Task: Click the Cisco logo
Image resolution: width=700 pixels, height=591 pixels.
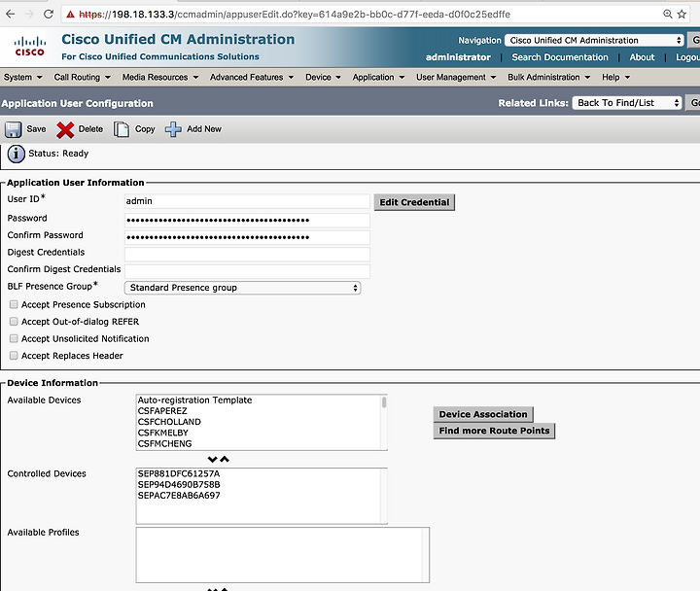Action: click(29, 47)
